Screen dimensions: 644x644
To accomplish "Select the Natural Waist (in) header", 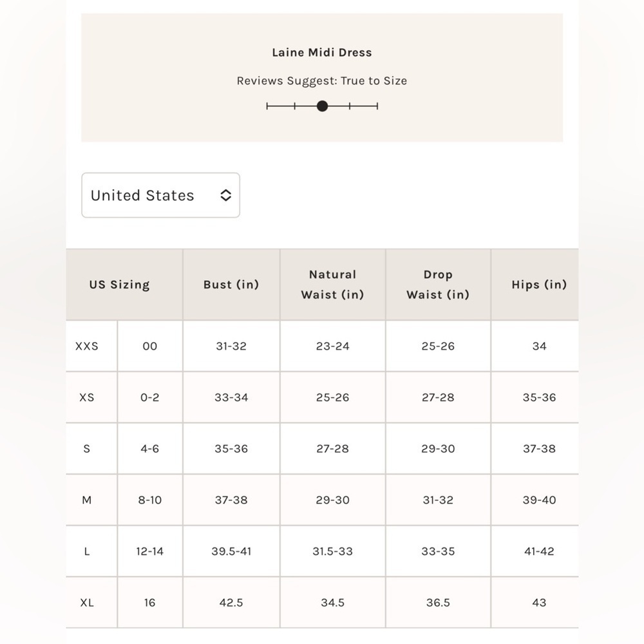I will [333, 285].
